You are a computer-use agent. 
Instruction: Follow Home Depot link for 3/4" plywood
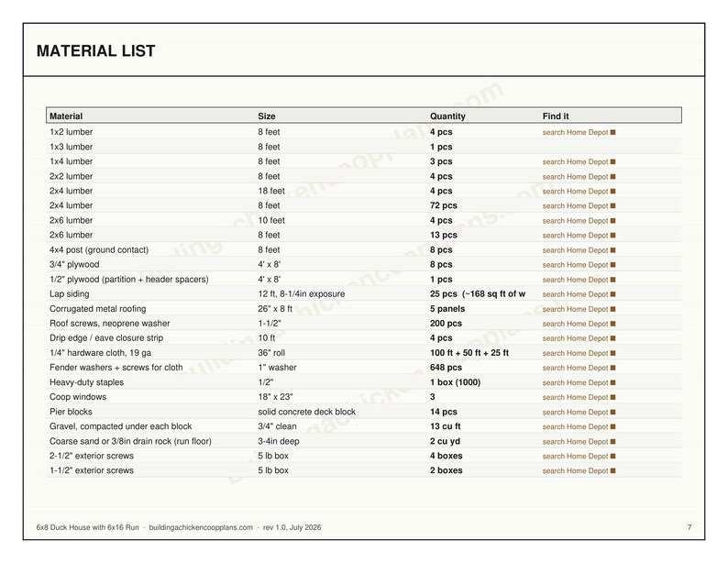[575, 265]
